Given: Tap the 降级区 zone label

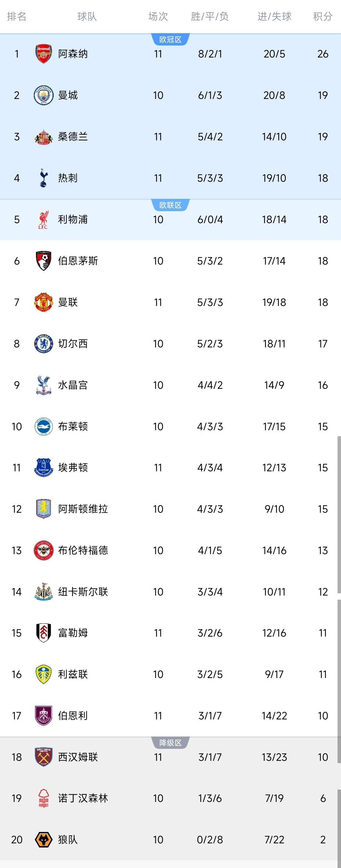Looking at the screenshot, I should click(x=170, y=743).
